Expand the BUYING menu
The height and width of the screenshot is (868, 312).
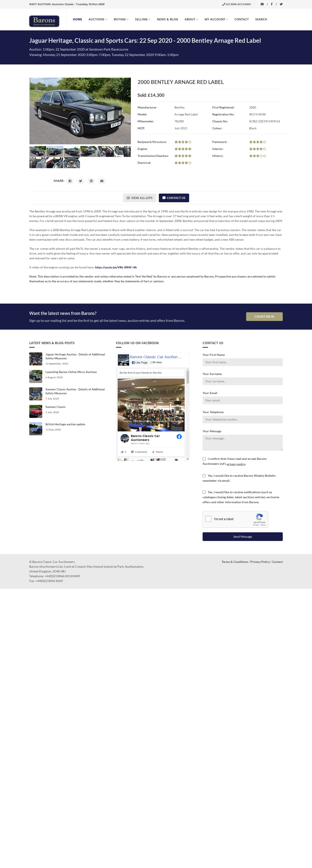pos(121,19)
